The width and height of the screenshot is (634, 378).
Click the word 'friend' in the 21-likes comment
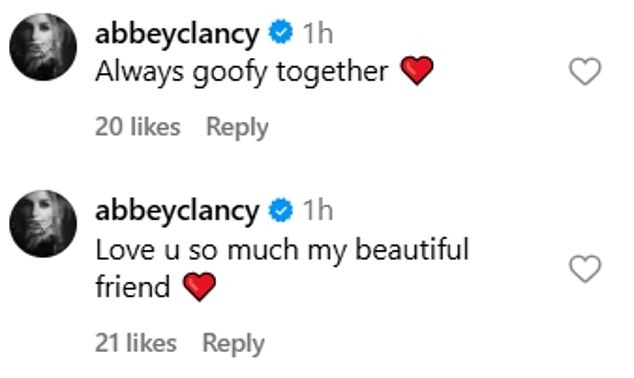click(133, 286)
